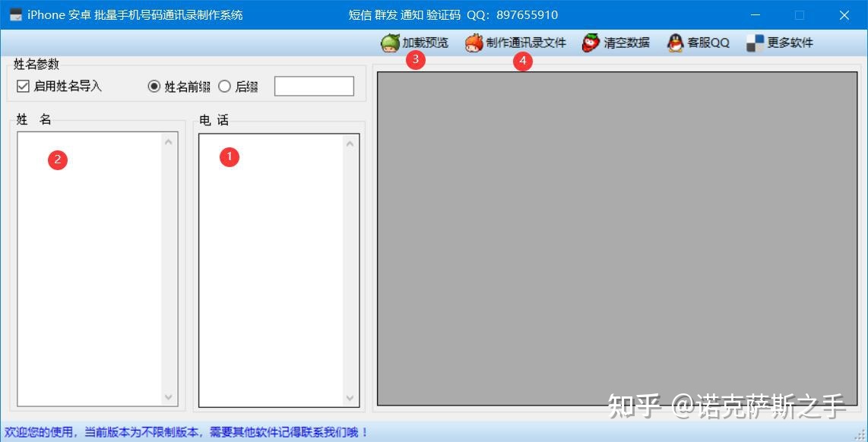Viewport: 868px width, 442px height.
Task: Toggle the 启用姓名导入 checkbox
Action: coord(23,87)
